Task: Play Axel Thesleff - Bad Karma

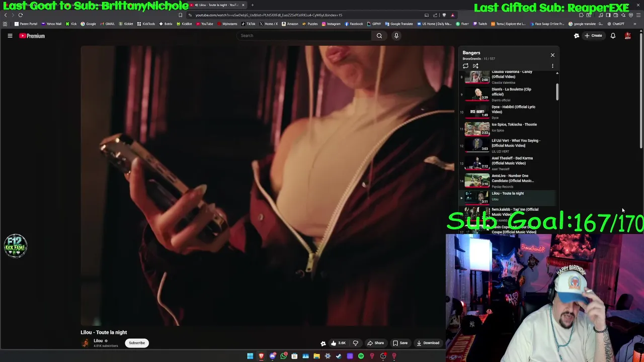Action: point(507,163)
